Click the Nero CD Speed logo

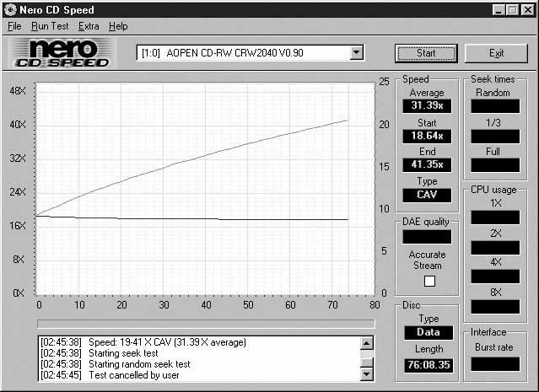[x=59, y=53]
